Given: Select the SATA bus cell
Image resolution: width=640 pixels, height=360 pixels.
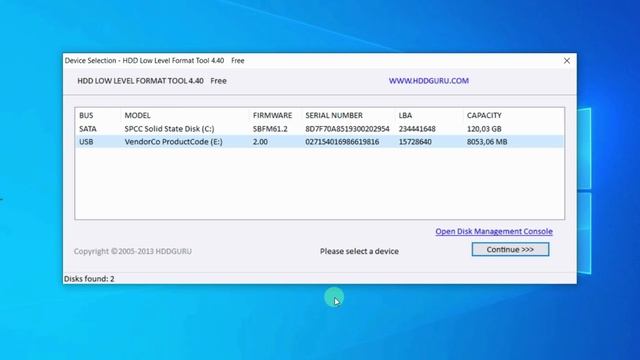Looking at the screenshot, I should [88, 129].
